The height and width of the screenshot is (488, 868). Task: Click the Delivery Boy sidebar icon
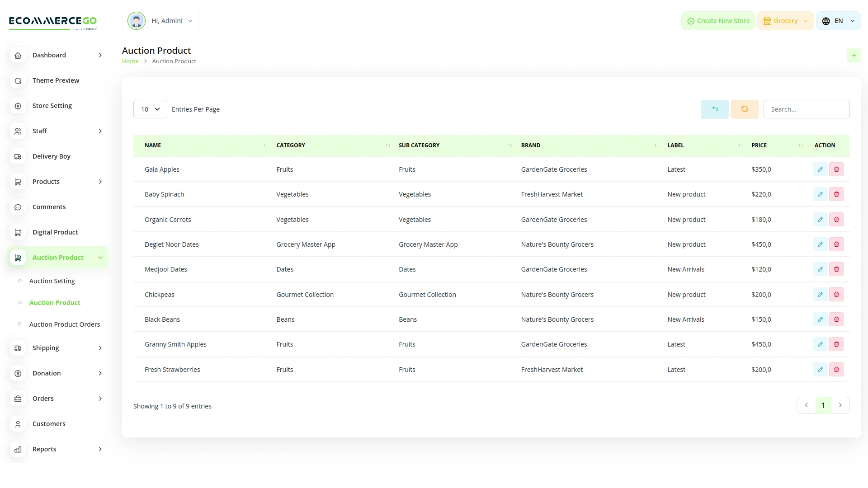[18, 156]
